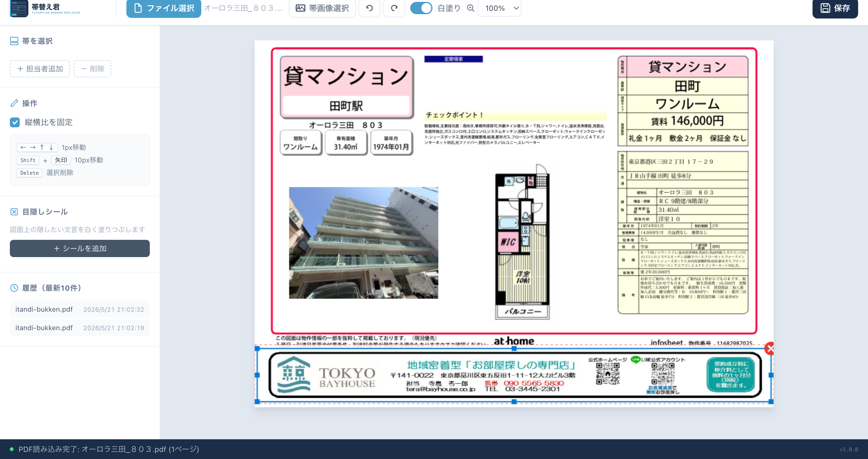Click the 定期借家 blue tag
868x459 pixels.
click(x=453, y=59)
